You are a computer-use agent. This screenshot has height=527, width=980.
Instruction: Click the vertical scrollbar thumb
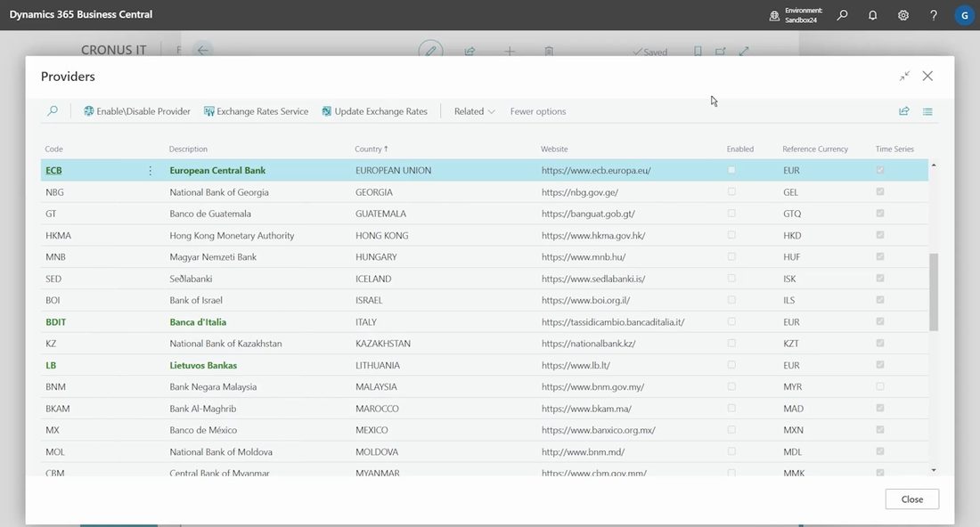(x=934, y=292)
